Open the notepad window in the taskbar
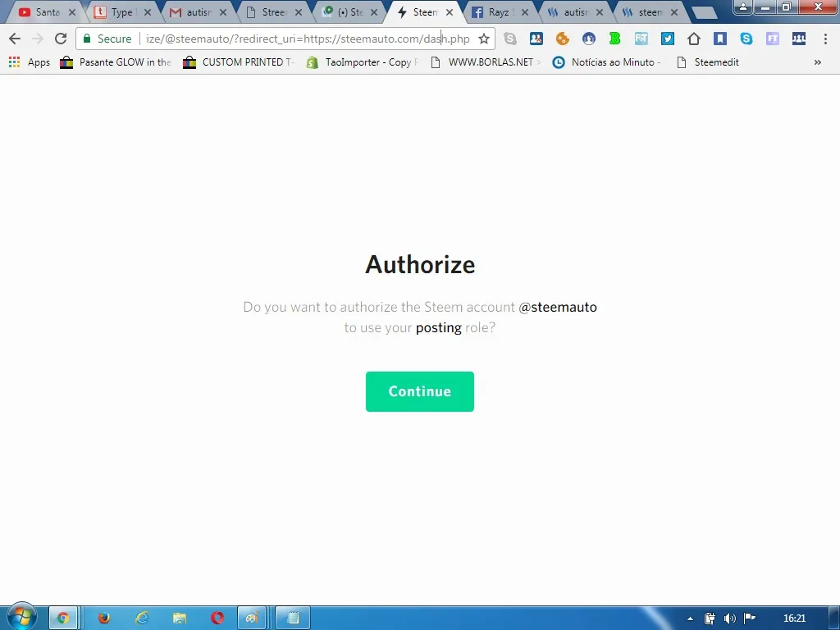 pos(293,619)
